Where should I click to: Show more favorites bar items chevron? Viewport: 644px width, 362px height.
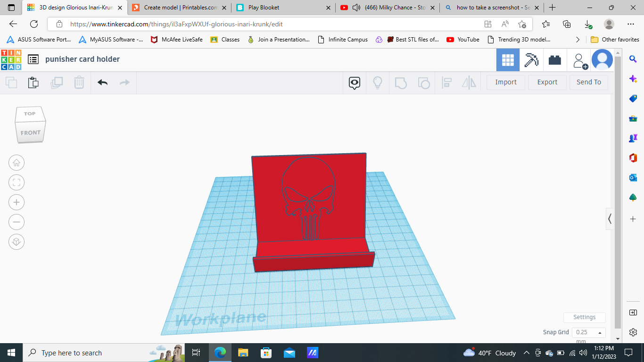tap(578, 40)
